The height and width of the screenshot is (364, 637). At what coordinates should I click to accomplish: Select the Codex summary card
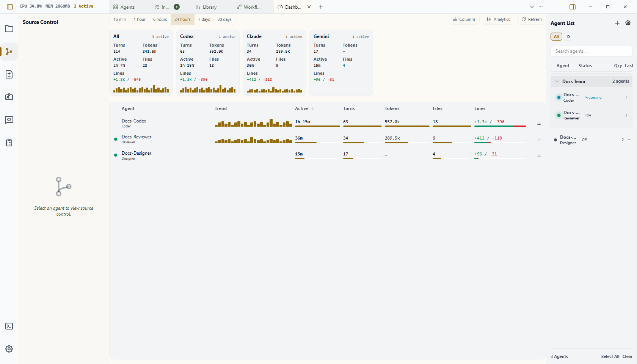coord(208,63)
